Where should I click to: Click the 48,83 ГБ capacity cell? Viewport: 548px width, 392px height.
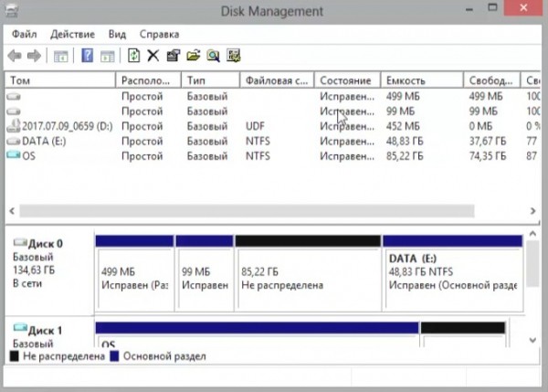(405, 142)
